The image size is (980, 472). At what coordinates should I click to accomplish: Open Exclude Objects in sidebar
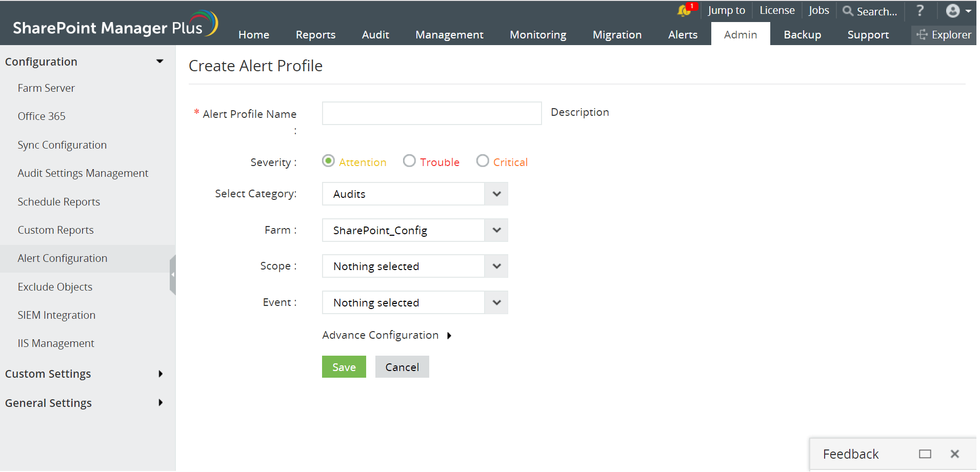point(55,287)
